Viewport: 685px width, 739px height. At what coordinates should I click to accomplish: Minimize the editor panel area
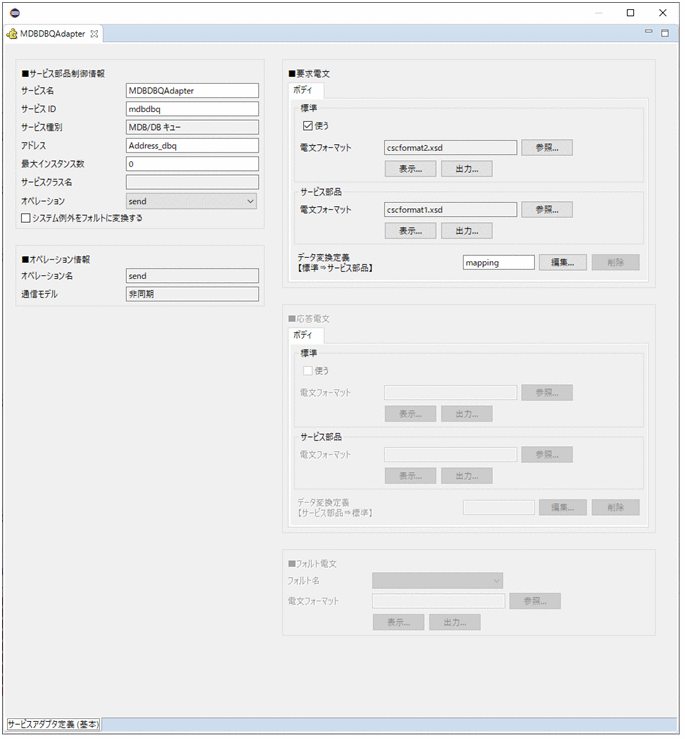[x=649, y=33]
